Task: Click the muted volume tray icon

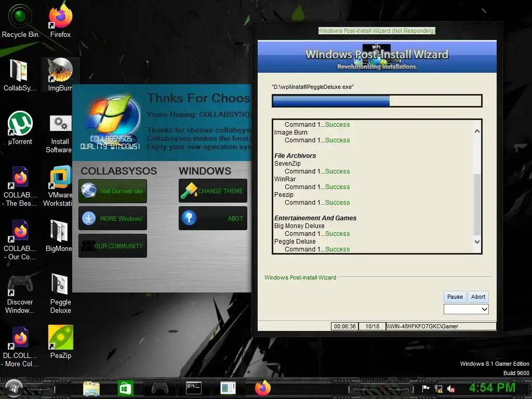Action: [x=451, y=389]
